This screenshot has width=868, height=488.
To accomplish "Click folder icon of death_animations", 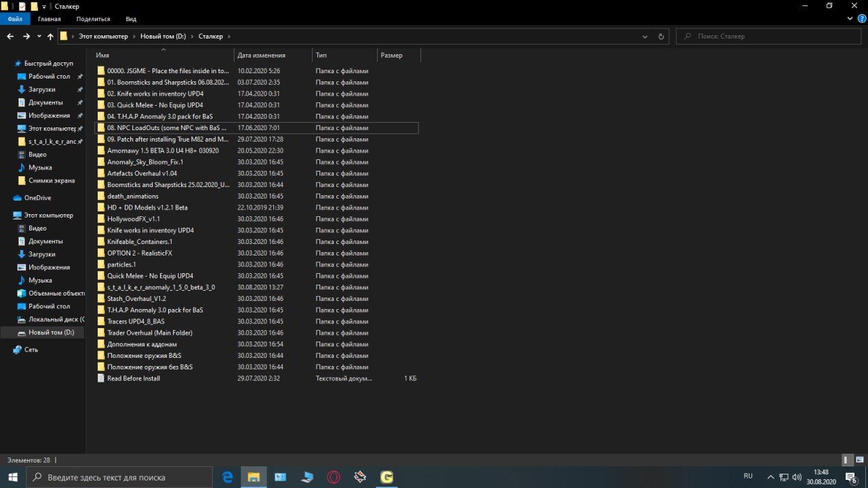I will pos(101,197).
